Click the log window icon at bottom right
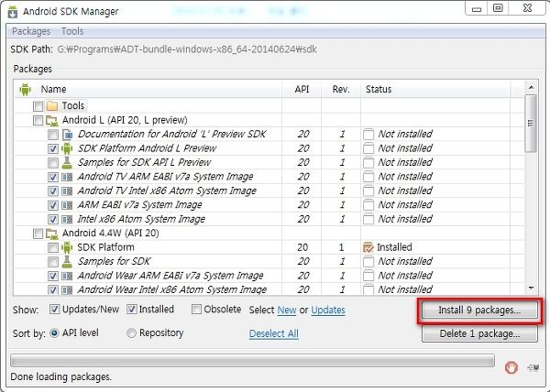Image resolution: width=550 pixels, height=392 pixels. [x=533, y=367]
